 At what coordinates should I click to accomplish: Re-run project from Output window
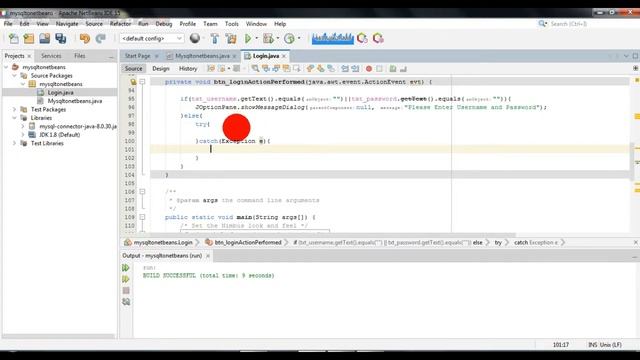pyautogui.click(x=126, y=268)
